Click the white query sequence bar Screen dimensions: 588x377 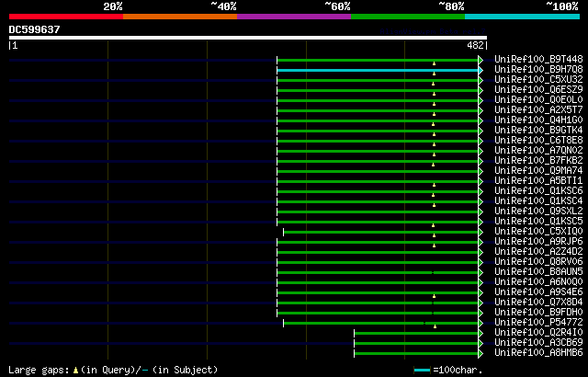(x=248, y=38)
